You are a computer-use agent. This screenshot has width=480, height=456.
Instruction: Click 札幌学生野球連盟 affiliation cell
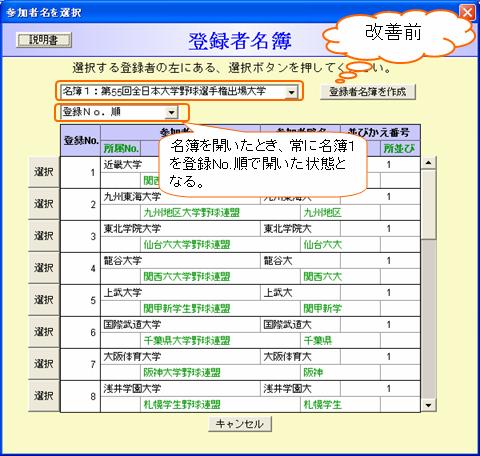220,404
